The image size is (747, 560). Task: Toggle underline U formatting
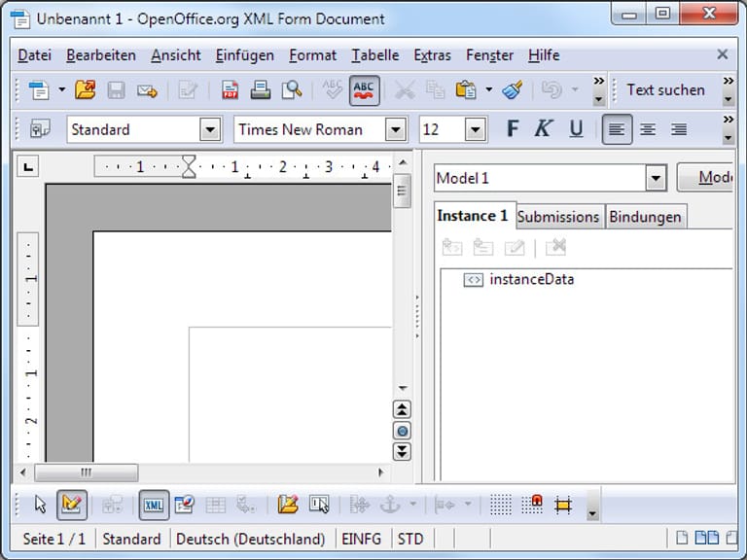tap(576, 128)
